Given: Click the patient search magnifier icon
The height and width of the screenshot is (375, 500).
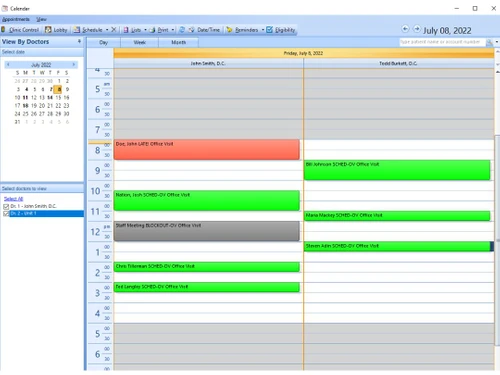Looking at the screenshot, I should (489, 42).
